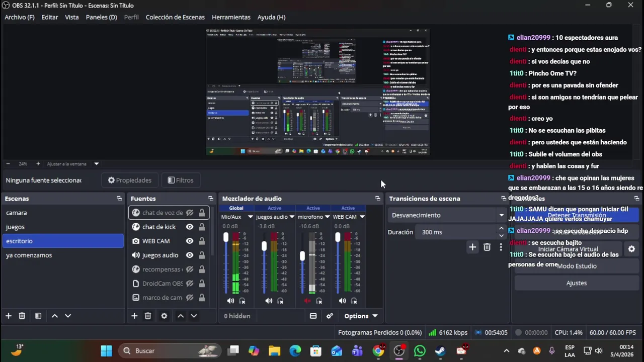Add a new source in Fuentes panel
This screenshot has height=362, width=644.
click(x=134, y=316)
